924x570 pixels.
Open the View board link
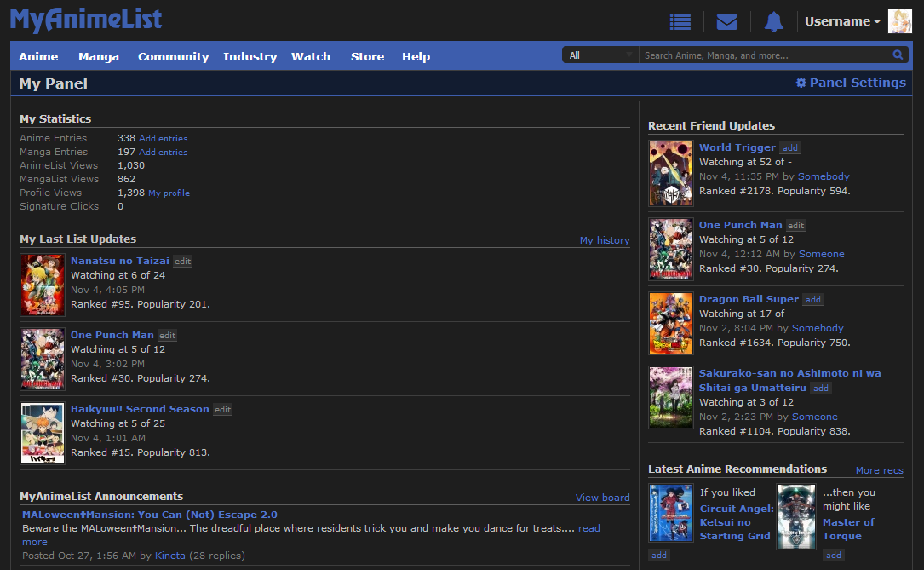pos(602,498)
